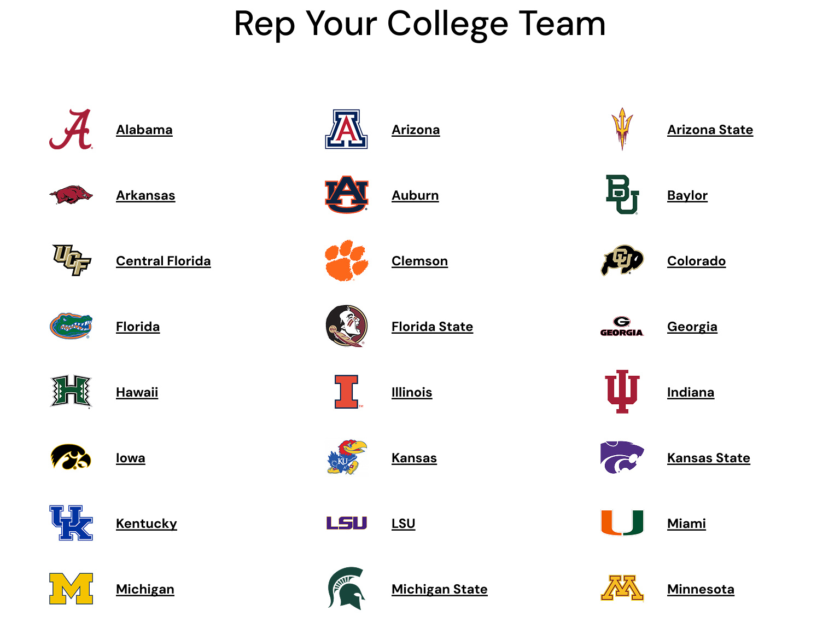Click the Iowa Hawkeye logo
The height and width of the screenshot is (628, 840).
72,458
